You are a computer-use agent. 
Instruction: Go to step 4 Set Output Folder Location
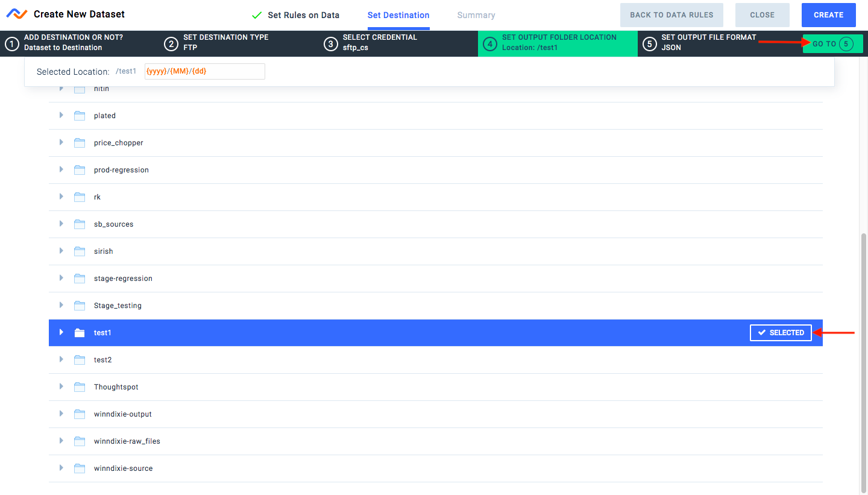[558, 43]
